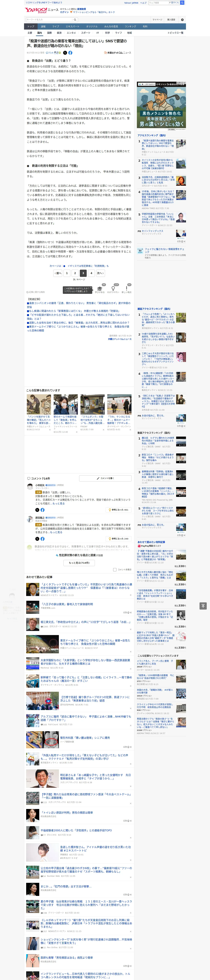Share 小林拓矢's comment on X
210x980 pixels.
pos(37,510)
